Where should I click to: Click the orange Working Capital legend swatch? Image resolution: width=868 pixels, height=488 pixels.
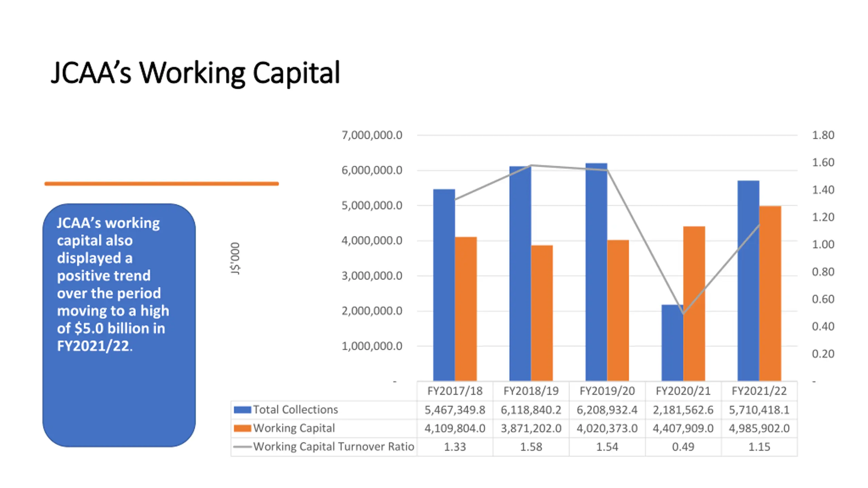tap(242, 428)
